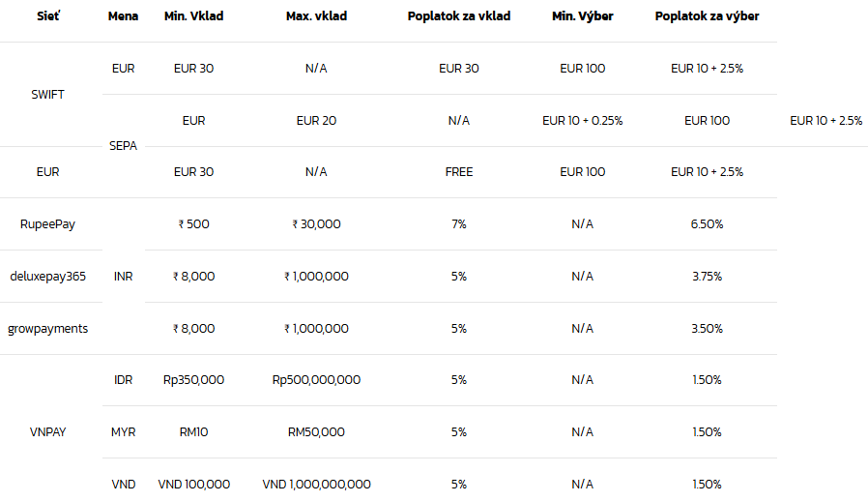868x502 pixels.
Task: Click the MYR currency cell
Action: click(124, 432)
